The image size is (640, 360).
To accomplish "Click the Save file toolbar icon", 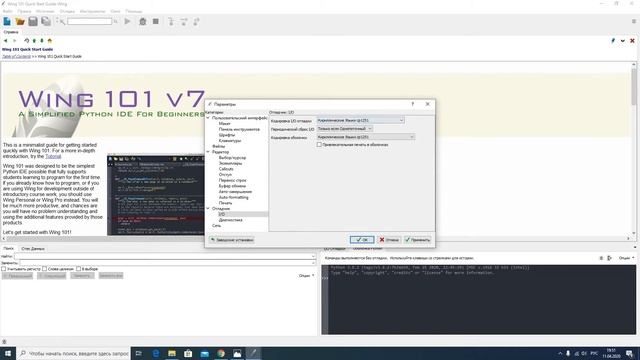I will coord(33,21).
